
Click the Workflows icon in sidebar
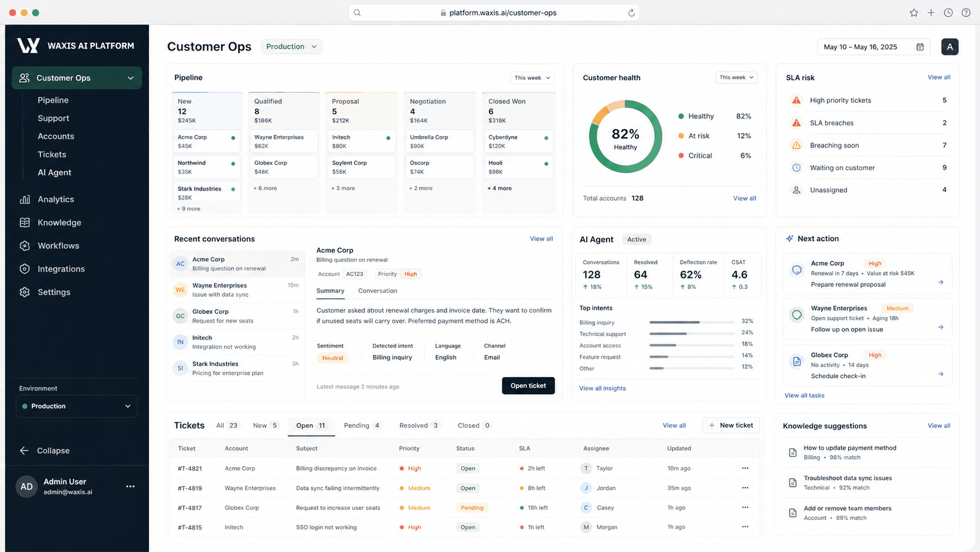click(x=25, y=246)
